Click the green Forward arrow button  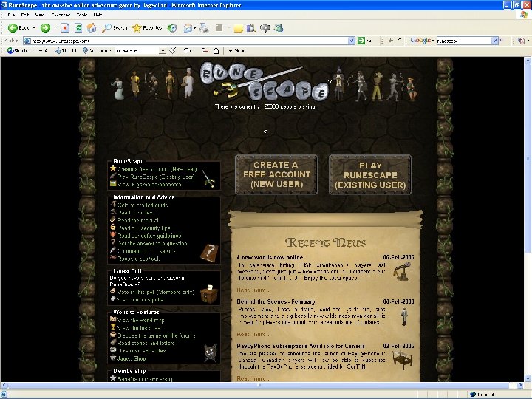pos(45,28)
